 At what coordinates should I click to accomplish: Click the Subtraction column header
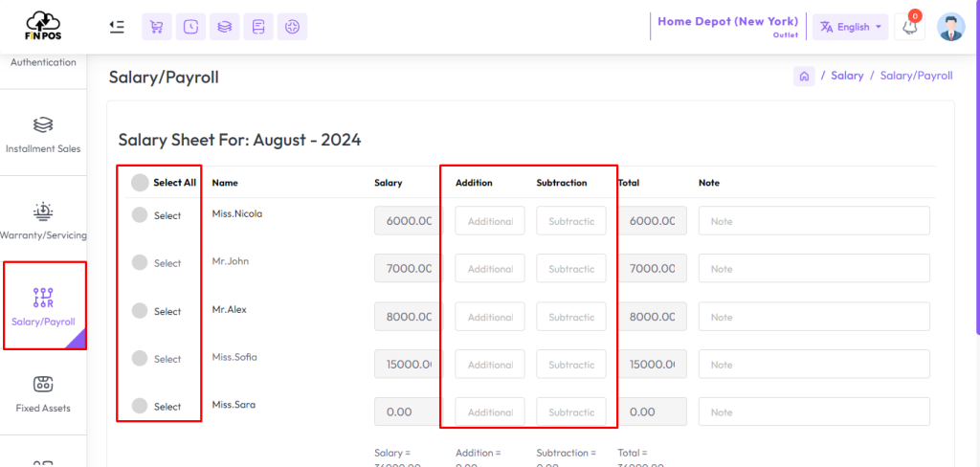click(561, 183)
